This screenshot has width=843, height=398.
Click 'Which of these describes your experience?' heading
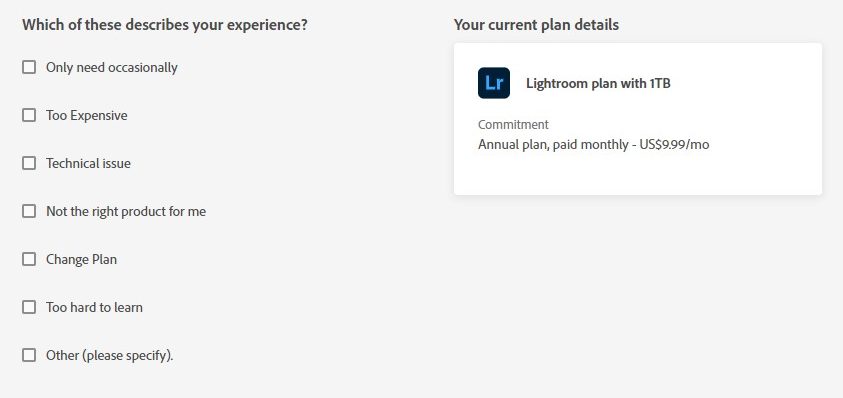tap(165, 25)
